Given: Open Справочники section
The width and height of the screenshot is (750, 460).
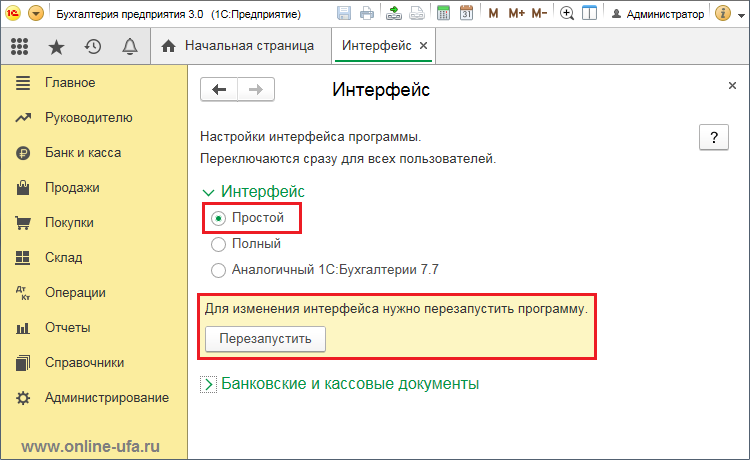Looking at the screenshot, I should pos(94,362).
